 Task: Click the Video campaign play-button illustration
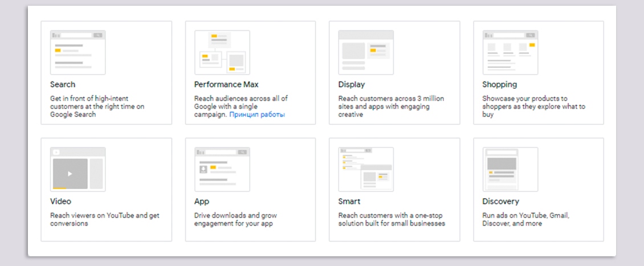(70, 173)
